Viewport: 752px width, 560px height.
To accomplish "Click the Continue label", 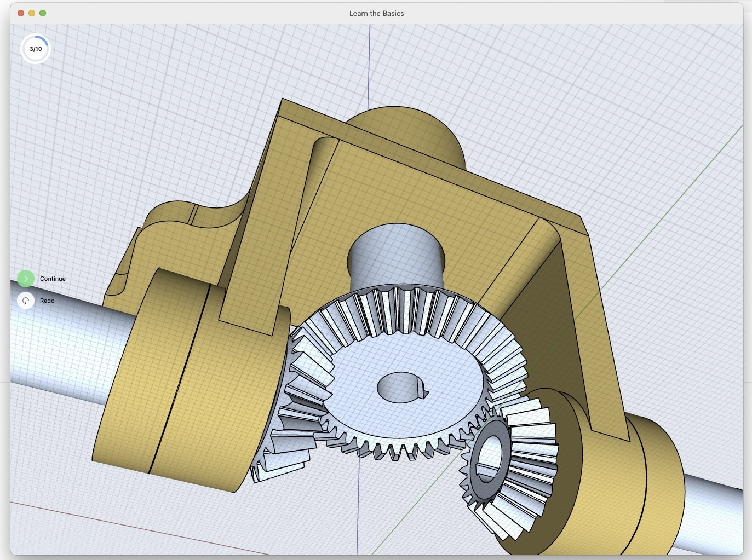I will pos(53,279).
